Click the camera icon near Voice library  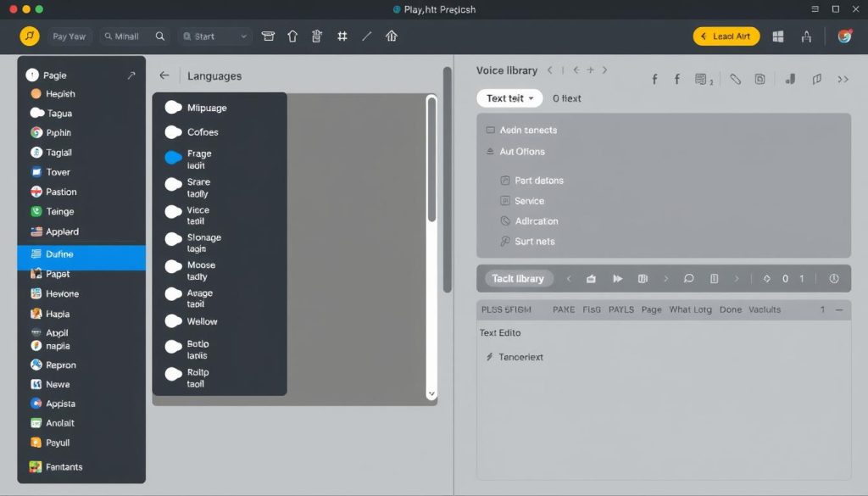point(759,78)
